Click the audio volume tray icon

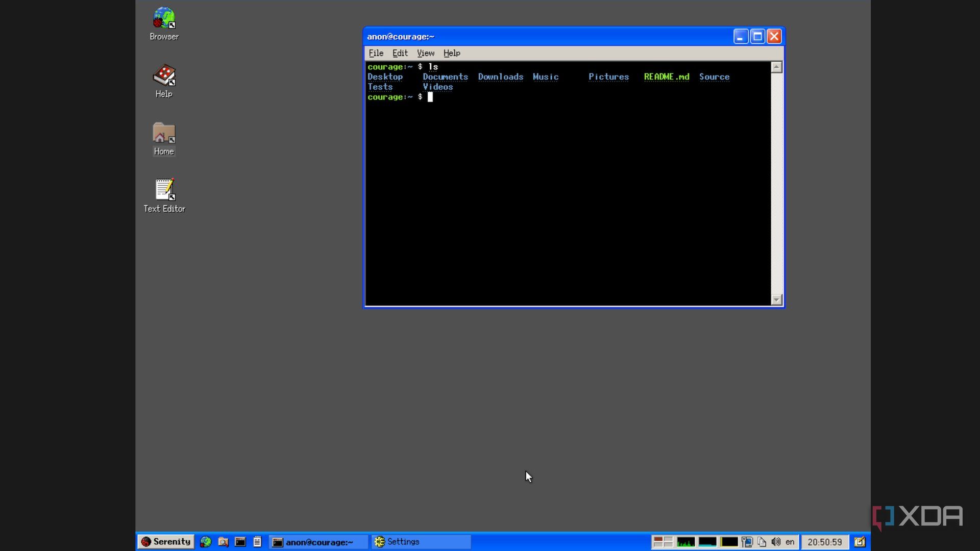[776, 542]
